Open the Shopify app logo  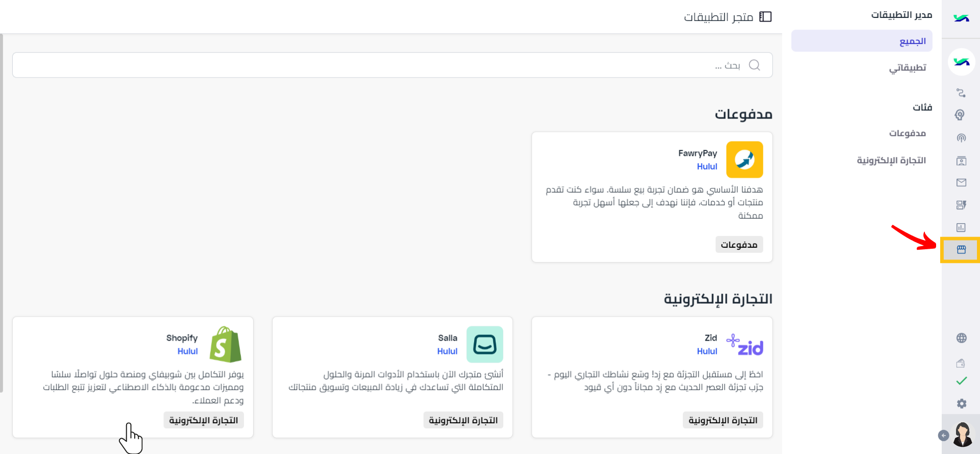pos(225,345)
